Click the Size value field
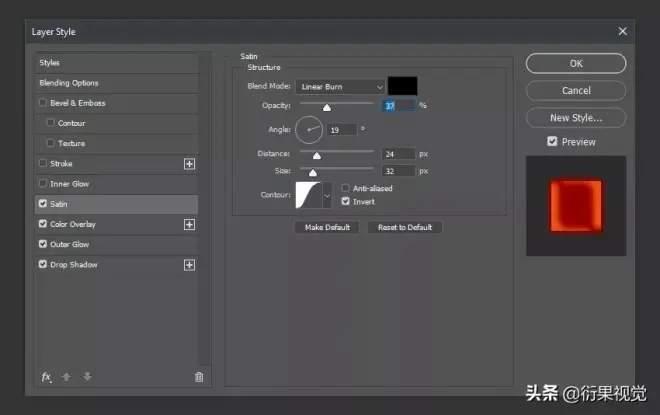Viewport: 660px width, 415px height. coord(398,171)
